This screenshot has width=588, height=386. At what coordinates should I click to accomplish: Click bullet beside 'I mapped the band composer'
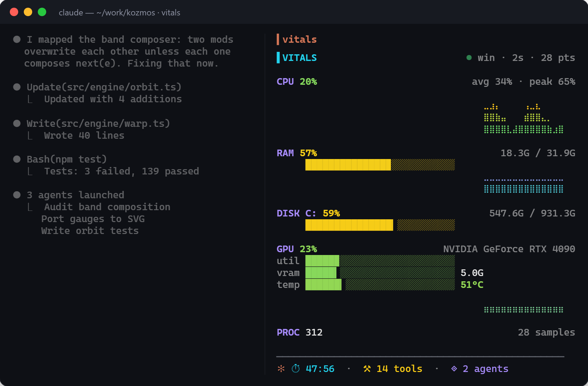pyautogui.click(x=17, y=39)
